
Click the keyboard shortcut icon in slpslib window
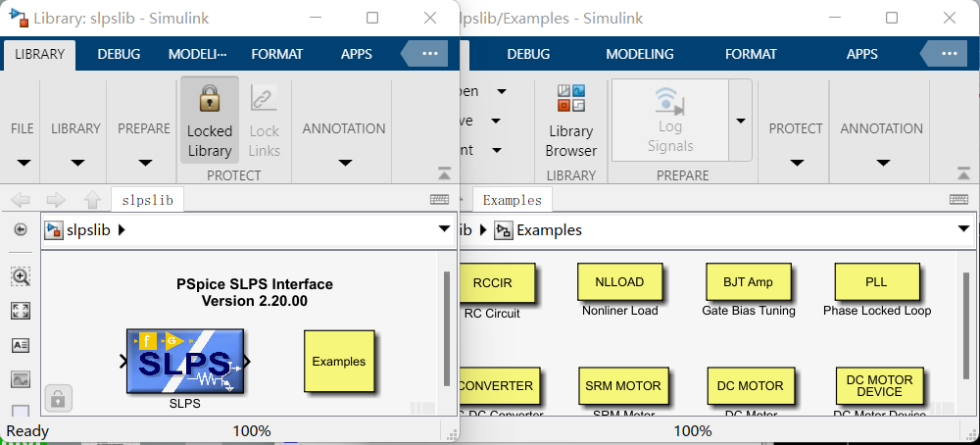pos(439,199)
